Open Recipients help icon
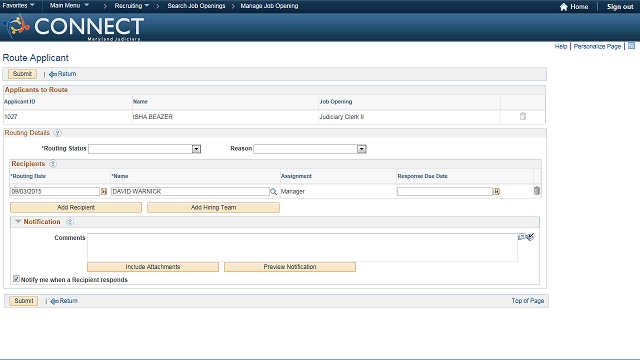Image resolution: width=640 pixels, height=360 pixels. pos(53,164)
